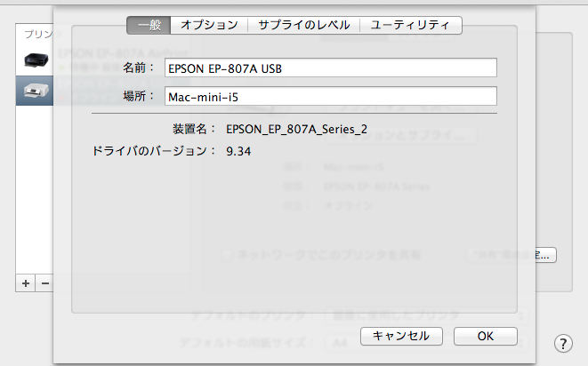Select the black EPSON AirPrint printer icon
Image resolution: width=588 pixels, height=366 pixels.
click(36, 60)
